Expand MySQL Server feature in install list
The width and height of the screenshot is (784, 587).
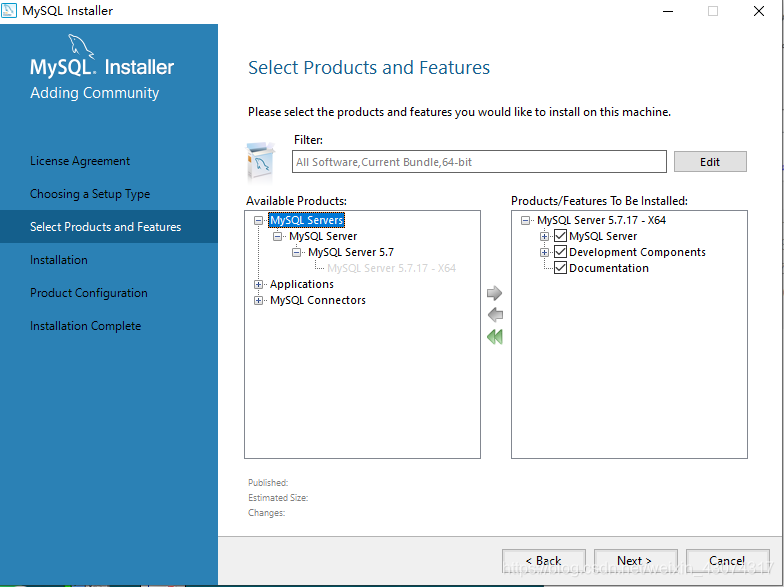point(544,236)
